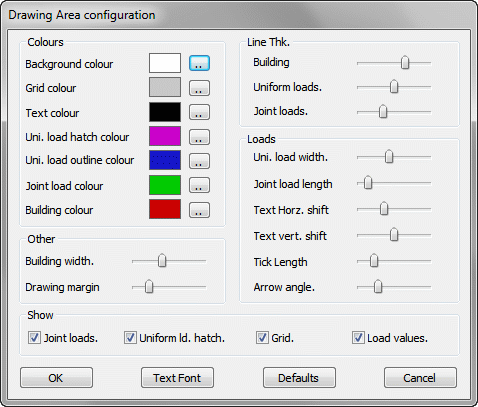Viewport: 478px width, 407px height.
Task: Open the Text Font dialog
Action: point(177,378)
